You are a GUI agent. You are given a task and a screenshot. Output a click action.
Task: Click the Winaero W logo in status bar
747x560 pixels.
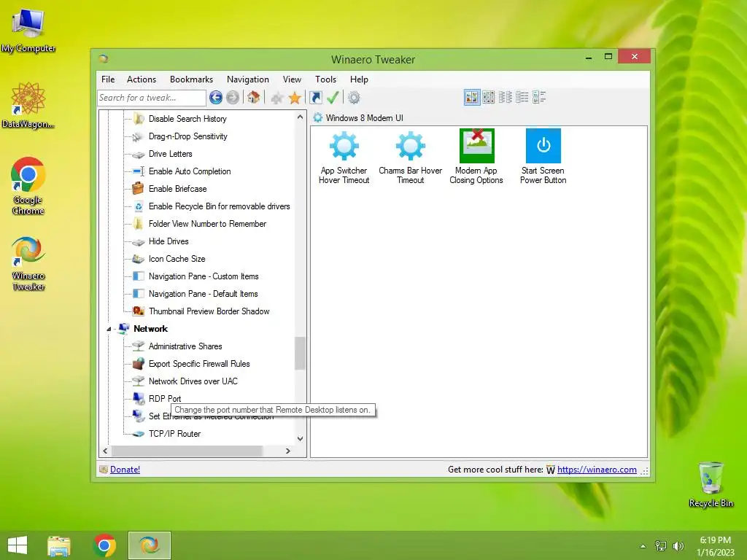[x=551, y=470]
